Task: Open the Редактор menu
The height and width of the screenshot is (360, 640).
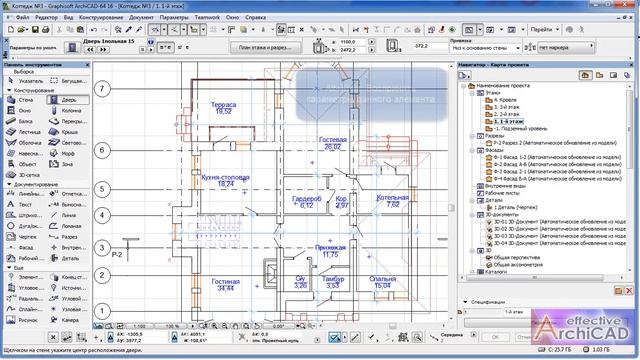Action: pyautogui.click(x=47, y=18)
